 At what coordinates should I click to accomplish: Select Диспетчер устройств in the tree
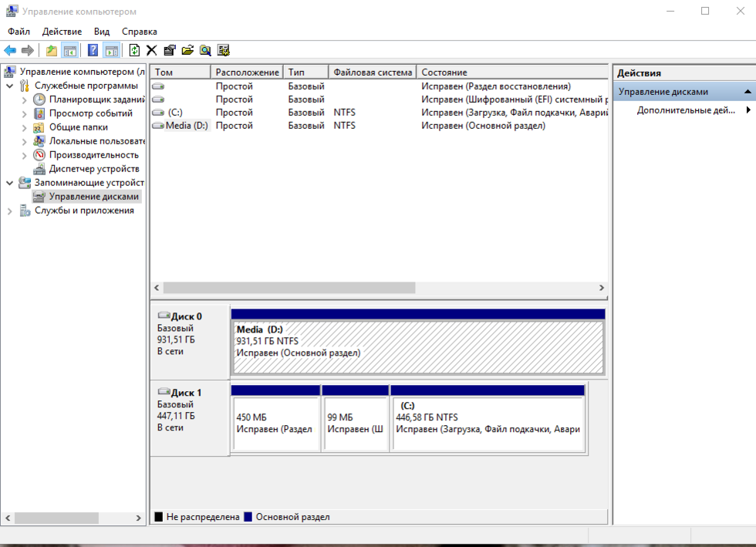click(x=94, y=169)
